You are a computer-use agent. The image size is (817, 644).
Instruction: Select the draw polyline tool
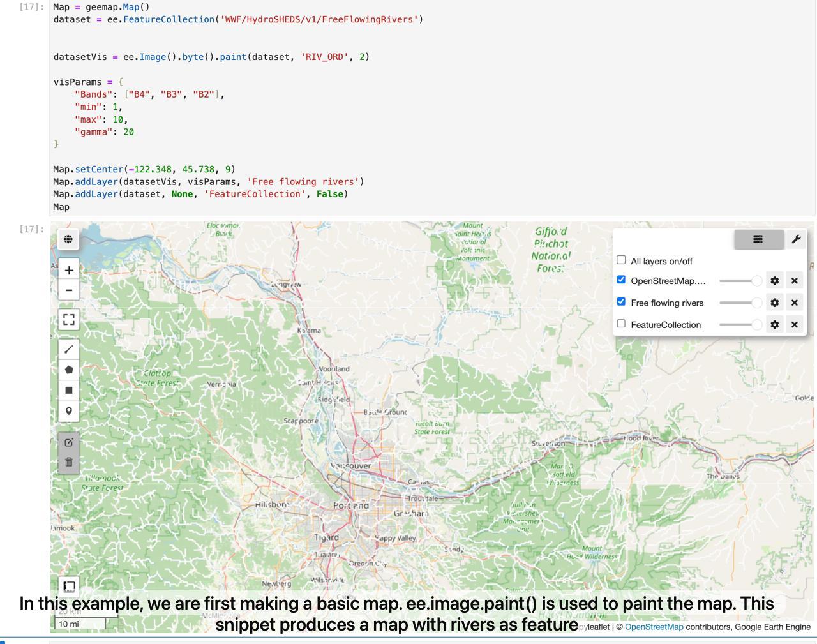pos(69,349)
